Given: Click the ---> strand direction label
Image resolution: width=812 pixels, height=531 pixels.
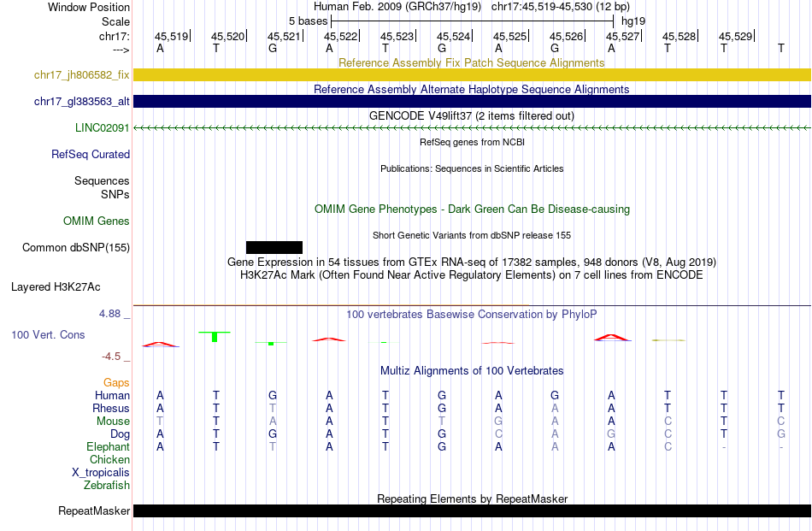Looking at the screenshot, I should click(x=121, y=50).
